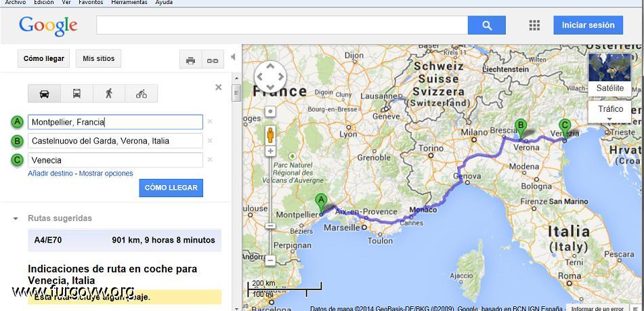
Task: Open the Favoritos menu
Action: pyautogui.click(x=91, y=3)
